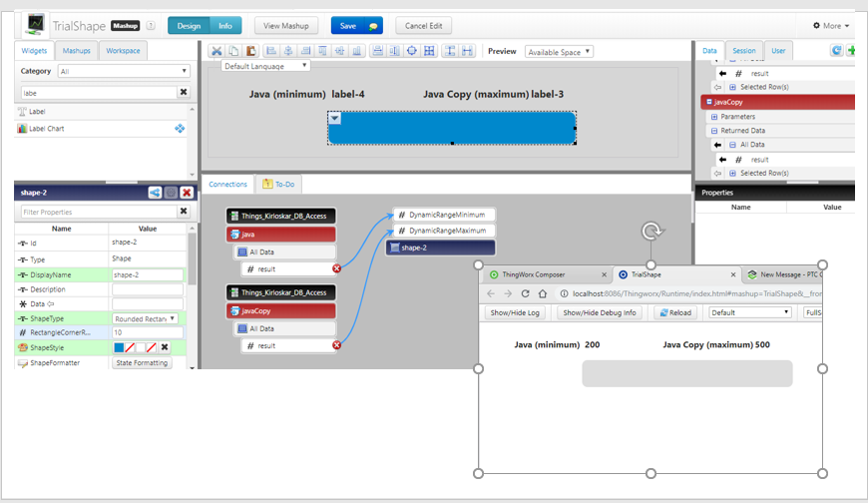Collapse the javaCopy service node in the Data panel
Screen dimensions: 868x503
(709, 102)
